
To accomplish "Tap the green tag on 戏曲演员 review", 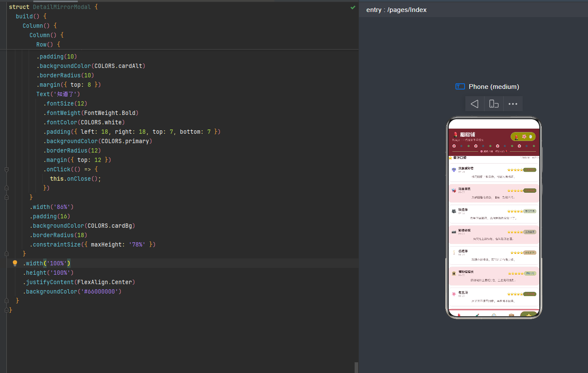I will (x=530, y=191).
